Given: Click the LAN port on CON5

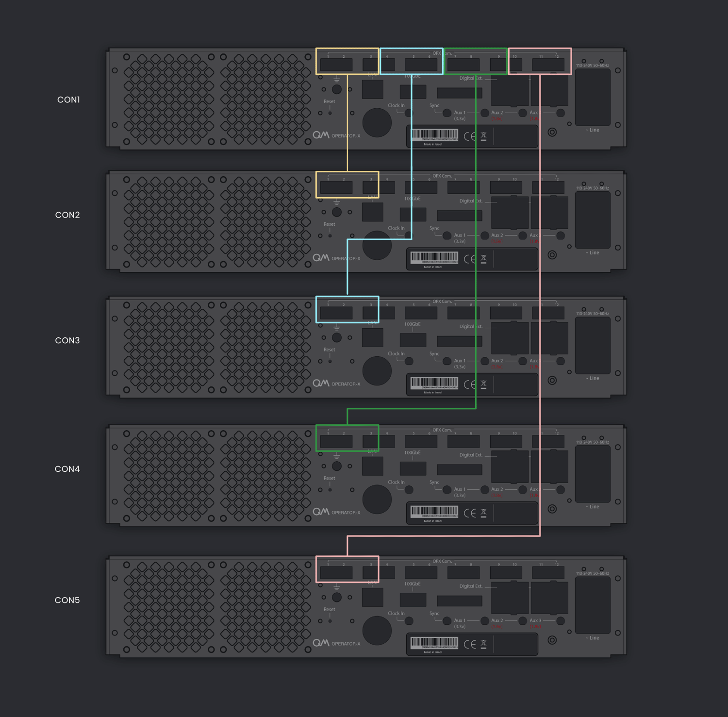Looking at the screenshot, I should (x=372, y=597).
